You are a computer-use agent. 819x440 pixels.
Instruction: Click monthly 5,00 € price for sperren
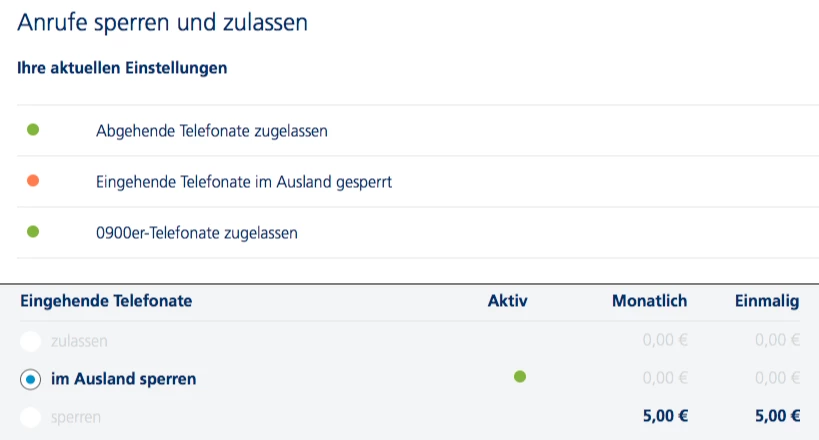(665, 416)
